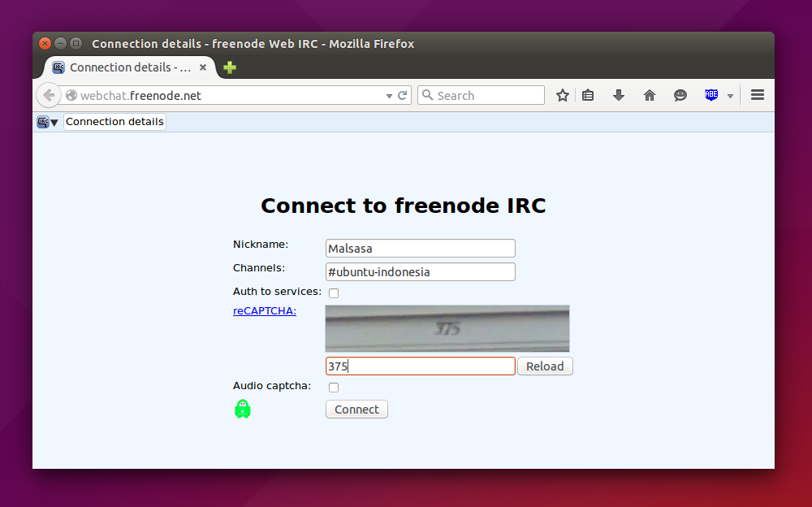Click the Firefox Hello smiley icon

click(x=680, y=95)
